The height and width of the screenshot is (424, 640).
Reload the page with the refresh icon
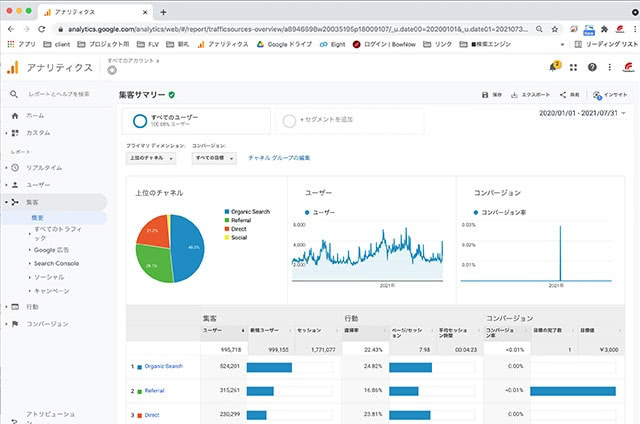[x=42, y=29]
